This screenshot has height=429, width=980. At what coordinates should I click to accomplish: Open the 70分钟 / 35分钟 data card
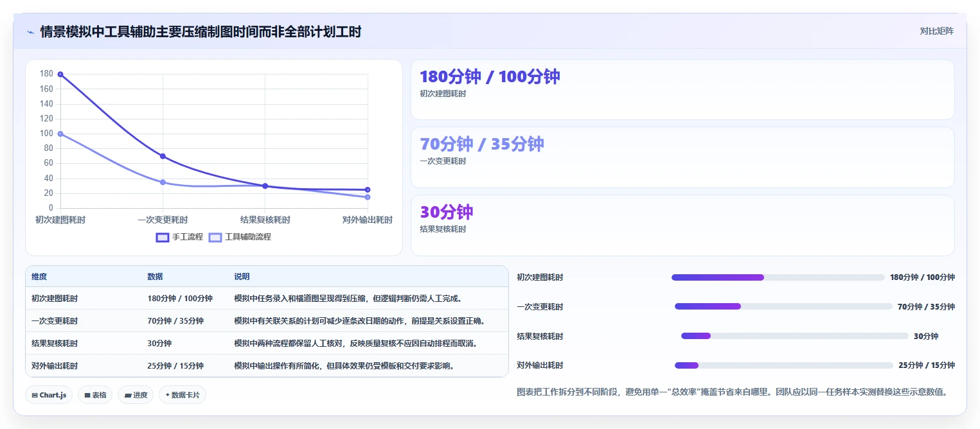pyautogui.click(x=682, y=157)
